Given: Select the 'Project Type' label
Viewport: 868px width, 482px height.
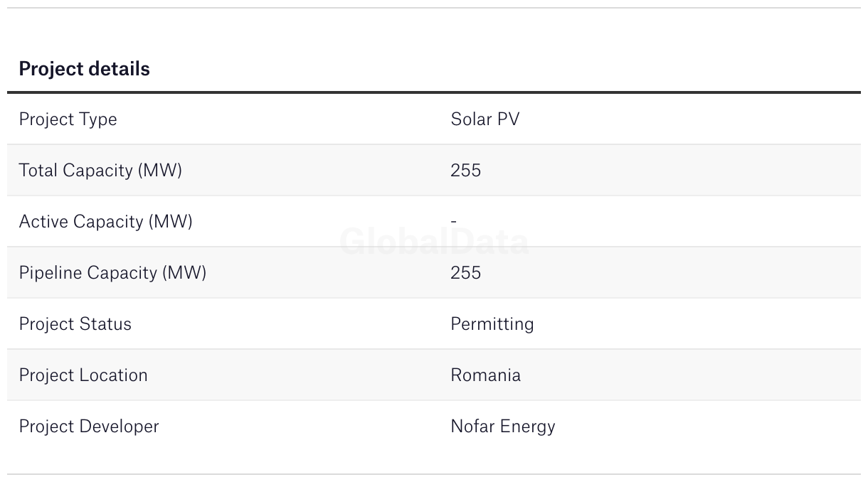Looking at the screenshot, I should point(68,119).
